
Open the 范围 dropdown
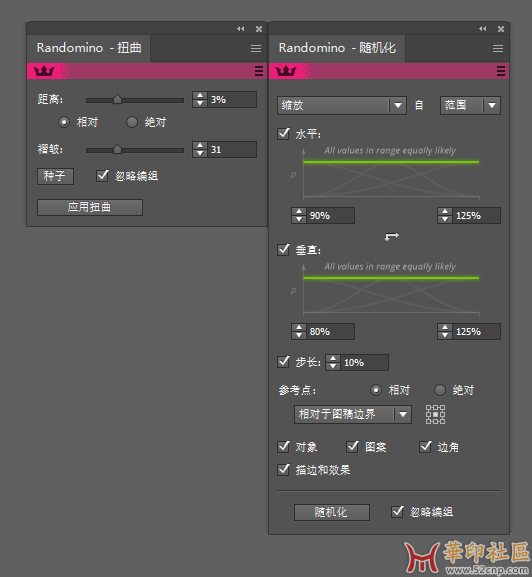tap(470, 106)
